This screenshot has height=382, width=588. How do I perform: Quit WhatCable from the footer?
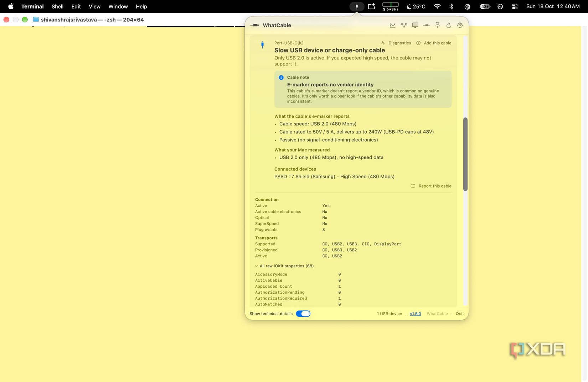(x=460, y=314)
